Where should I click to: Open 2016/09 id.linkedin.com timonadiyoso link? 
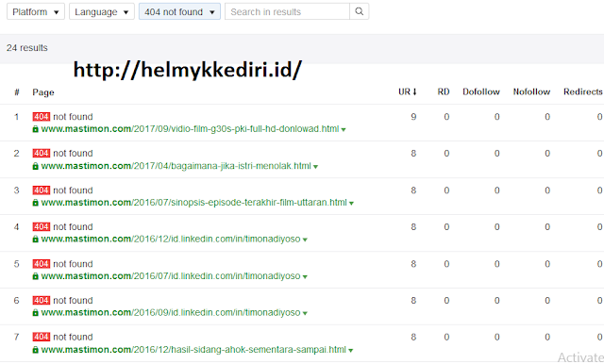171,312
